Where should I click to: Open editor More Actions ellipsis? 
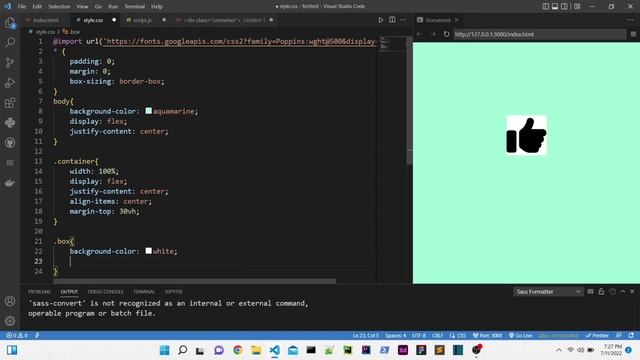403,20
